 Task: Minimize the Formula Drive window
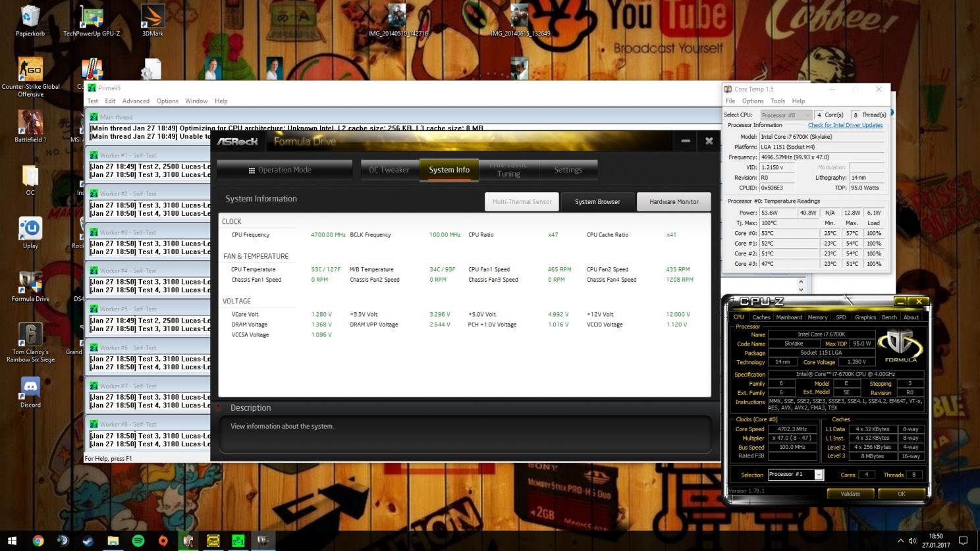point(686,141)
